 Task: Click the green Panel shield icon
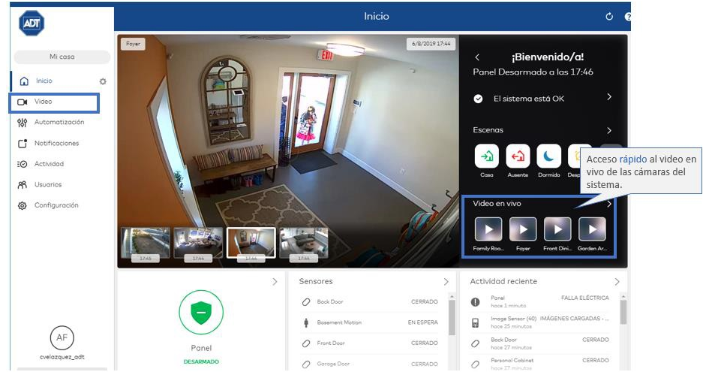tap(201, 312)
